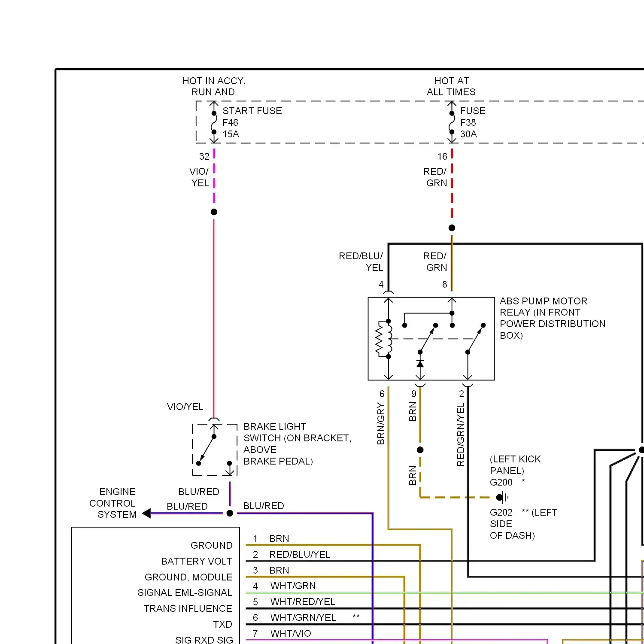
Task: Click the START FUSE F46 fuse symbol
Action: (214, 122)
